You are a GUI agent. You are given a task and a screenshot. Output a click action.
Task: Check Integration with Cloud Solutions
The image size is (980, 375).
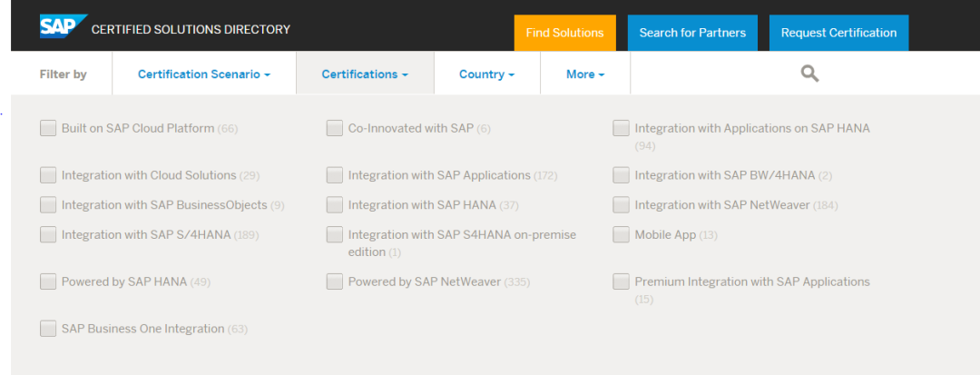coord(48,175)
